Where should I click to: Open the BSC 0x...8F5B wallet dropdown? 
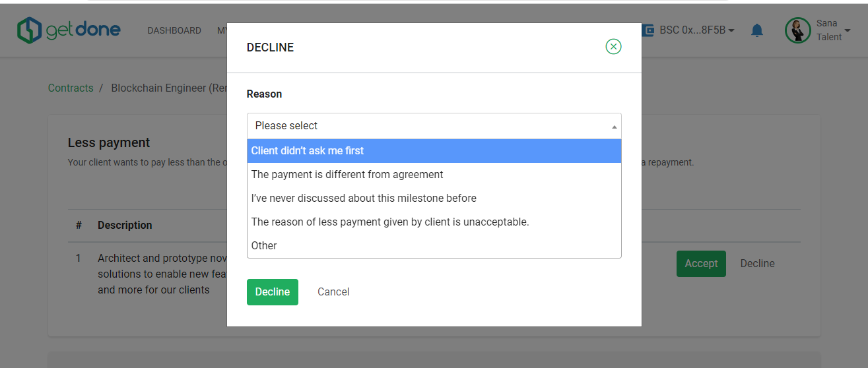click(697, 30)
